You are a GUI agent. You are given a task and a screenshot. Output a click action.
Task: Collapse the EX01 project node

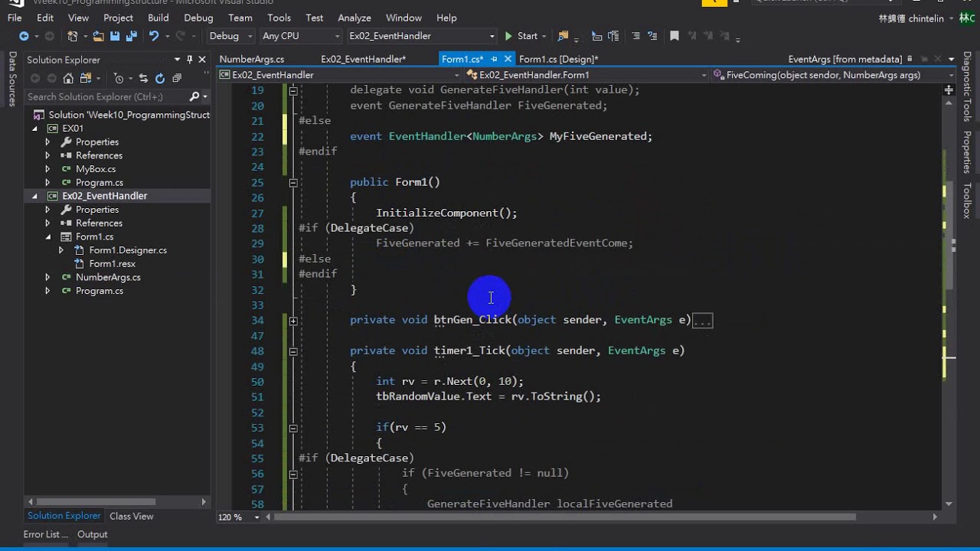tap(34, 129)
